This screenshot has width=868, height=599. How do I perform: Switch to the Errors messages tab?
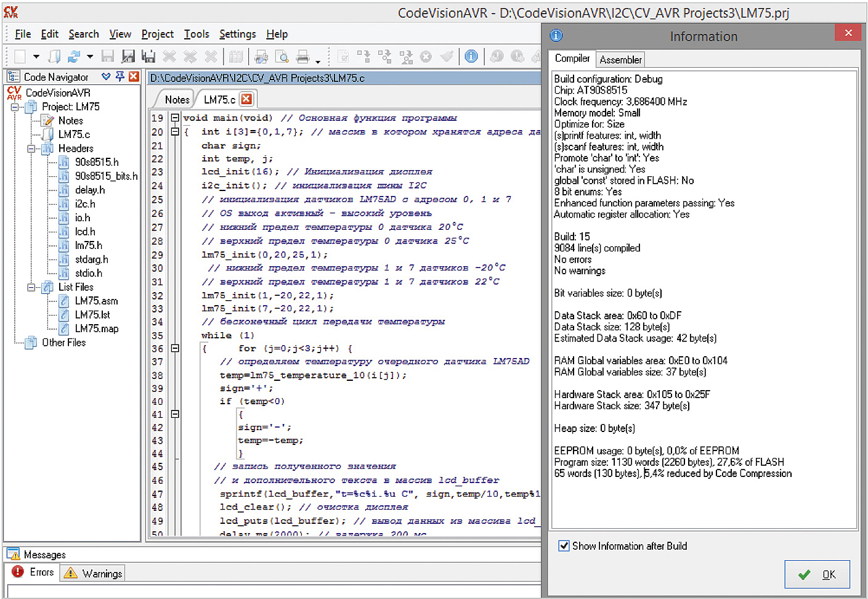point(34,572)
